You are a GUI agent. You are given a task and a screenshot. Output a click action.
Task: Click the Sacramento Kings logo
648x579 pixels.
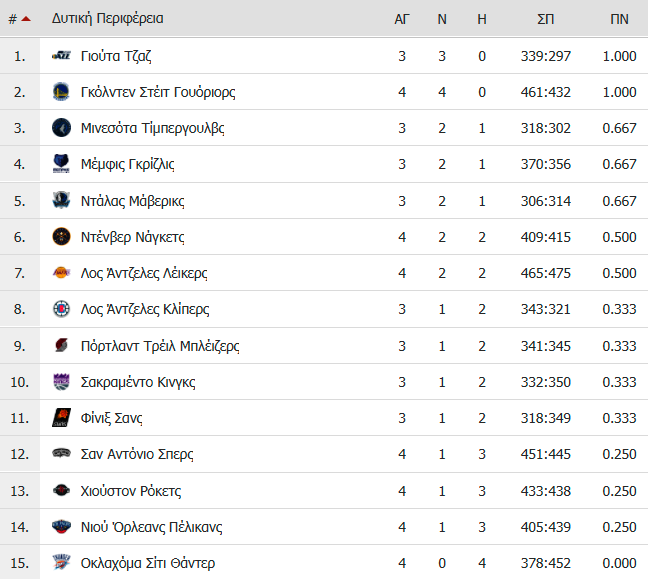(61, 381)
